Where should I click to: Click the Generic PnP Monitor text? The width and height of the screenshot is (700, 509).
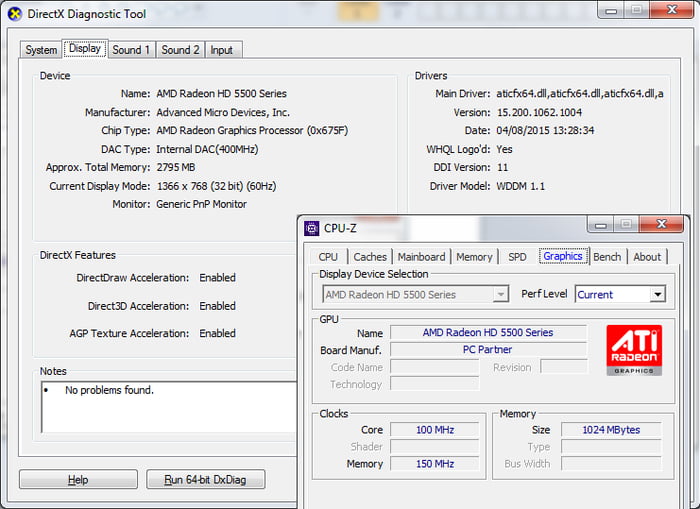pyautogui.click(x=201, y=204)
